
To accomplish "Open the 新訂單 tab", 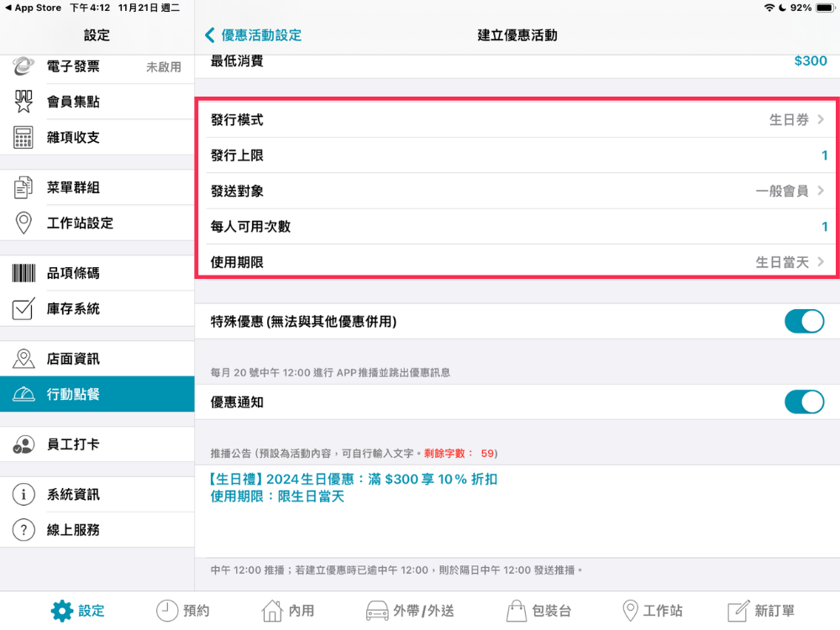I will tap(761, 611).
